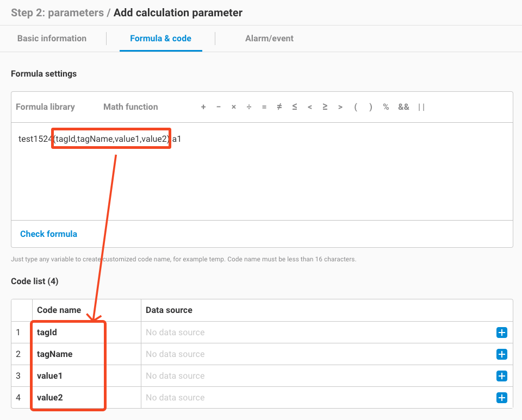
Task: Click the Check formula link
Action: (x=48, y=234)
